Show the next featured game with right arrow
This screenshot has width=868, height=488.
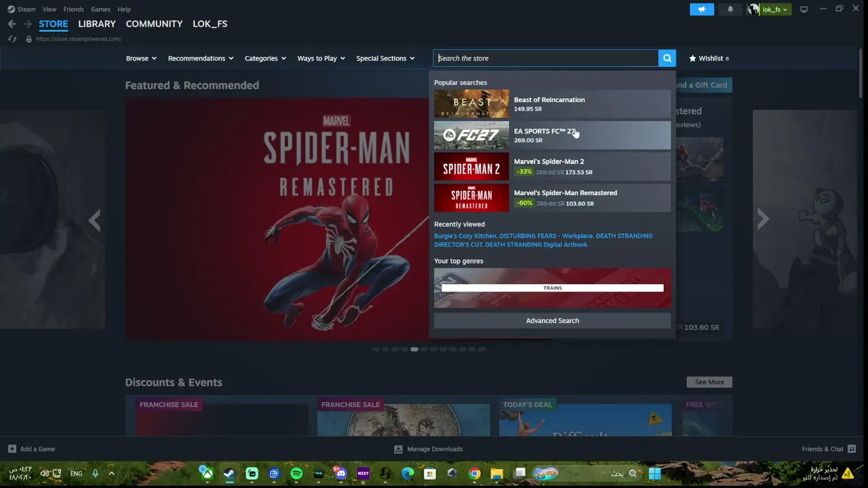tap(763, 219)
